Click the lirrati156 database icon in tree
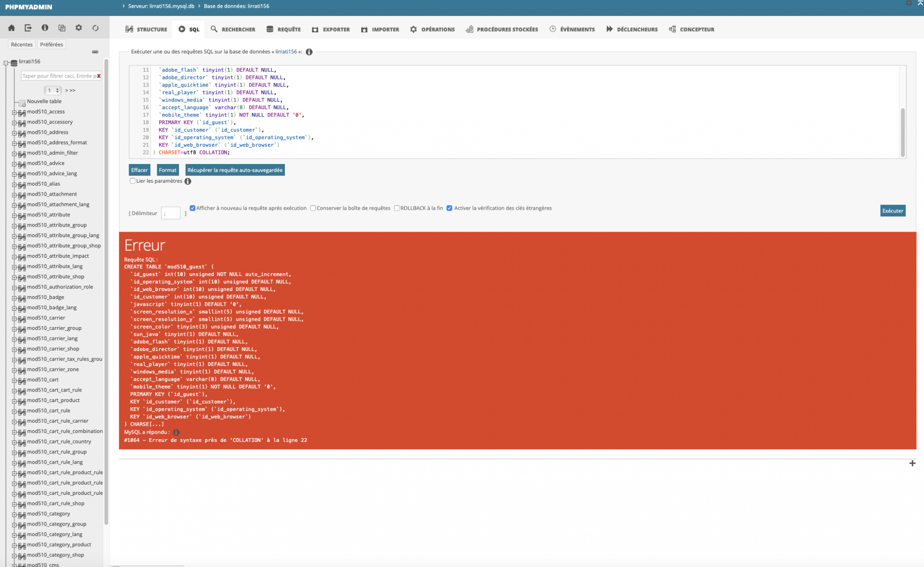924x567 pixels. 14,63
